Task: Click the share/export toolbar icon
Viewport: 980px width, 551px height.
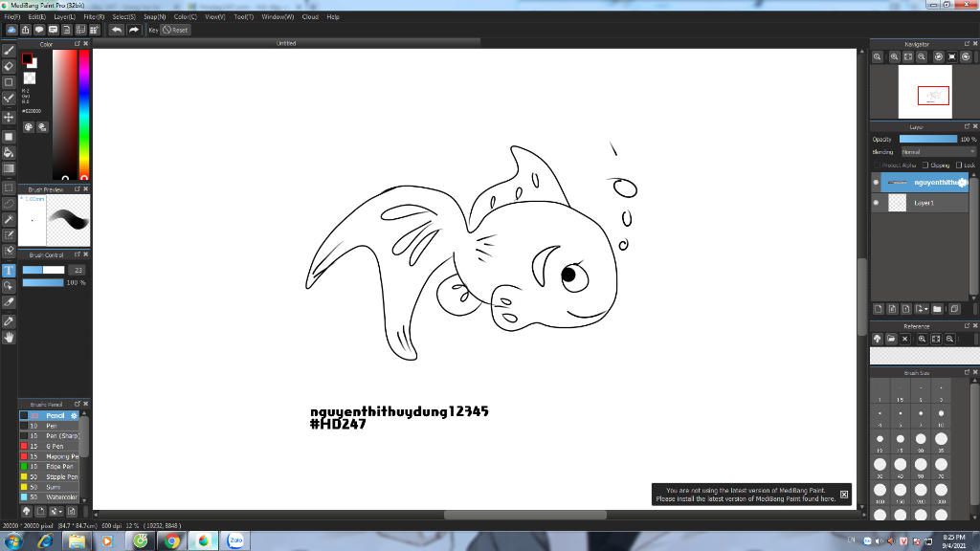Action: tap(26, 30)
